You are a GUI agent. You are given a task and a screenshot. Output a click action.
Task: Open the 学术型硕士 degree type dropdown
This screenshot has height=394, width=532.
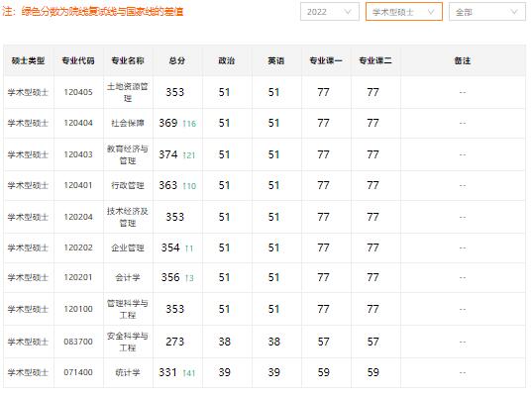pos(404,12)
